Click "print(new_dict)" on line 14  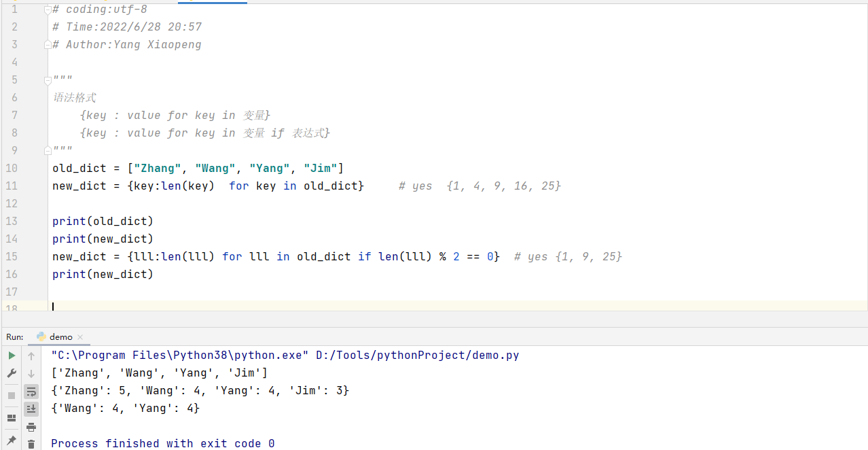pos(103,239)
